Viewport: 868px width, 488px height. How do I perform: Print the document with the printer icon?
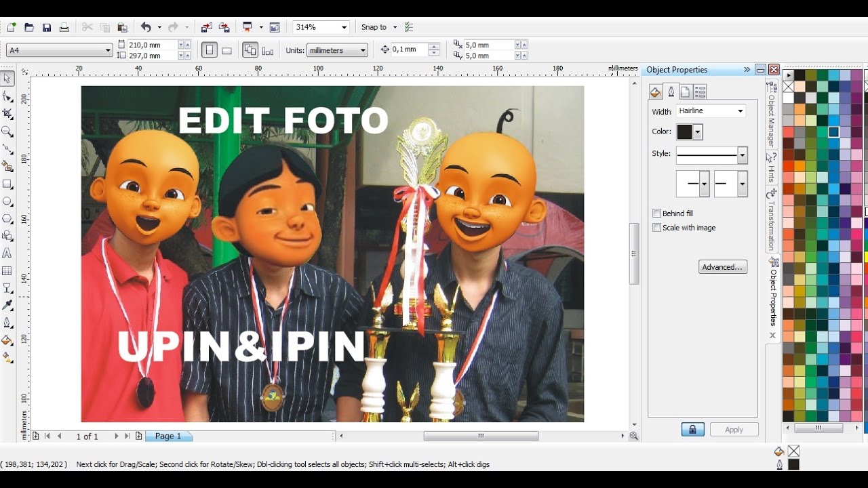coord(64,27)
